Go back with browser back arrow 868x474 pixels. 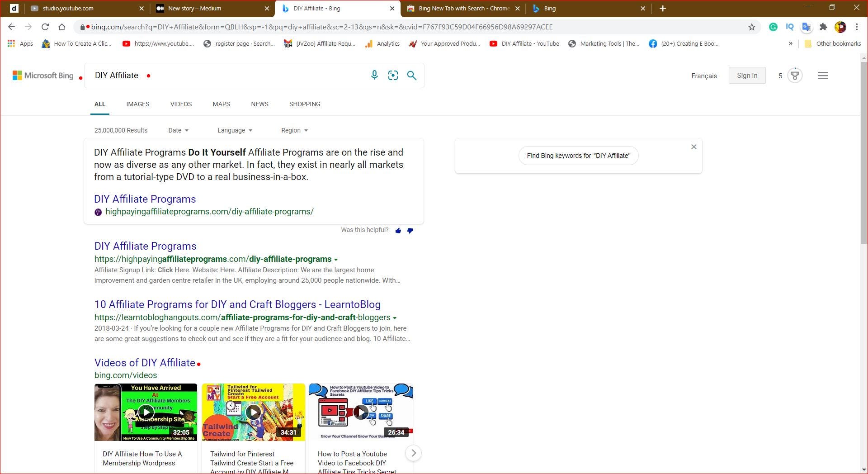(x=11, y=27)
